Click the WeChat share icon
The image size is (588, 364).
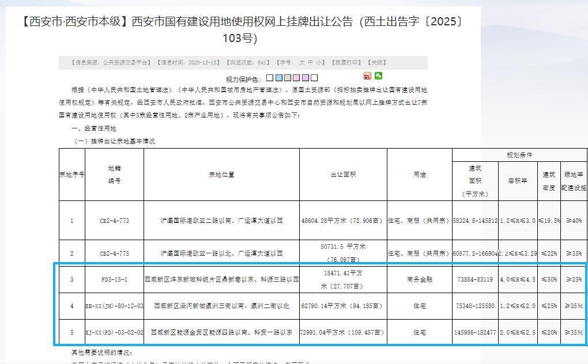(379, 75)
